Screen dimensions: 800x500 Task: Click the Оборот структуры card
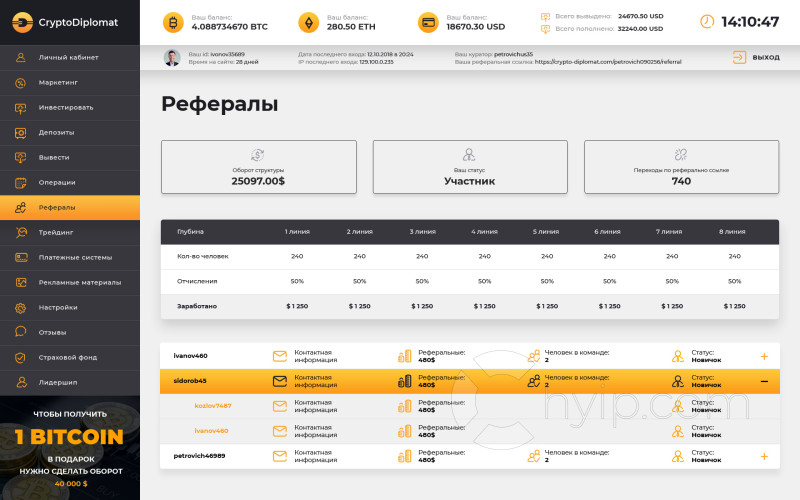pos(259,167)
